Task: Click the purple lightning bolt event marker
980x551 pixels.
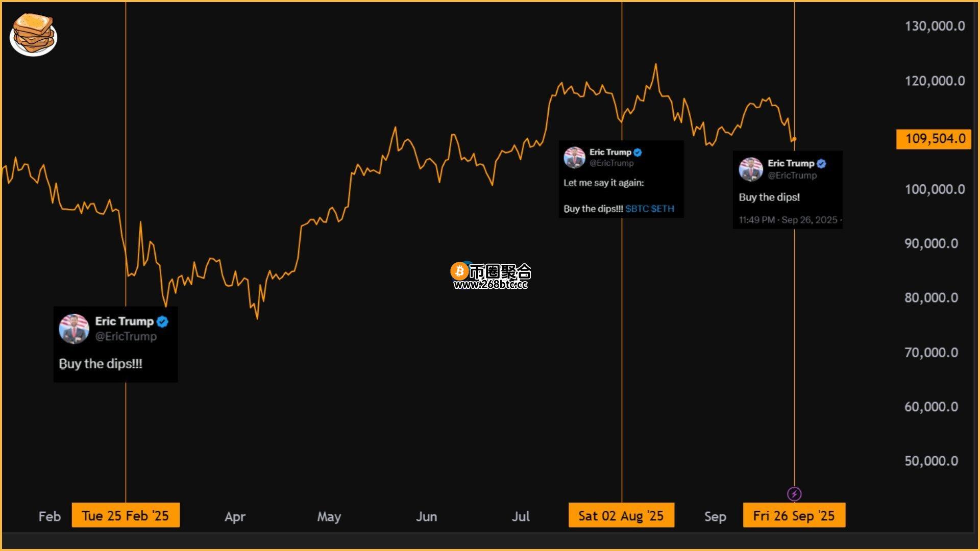Action: point(794,494)
